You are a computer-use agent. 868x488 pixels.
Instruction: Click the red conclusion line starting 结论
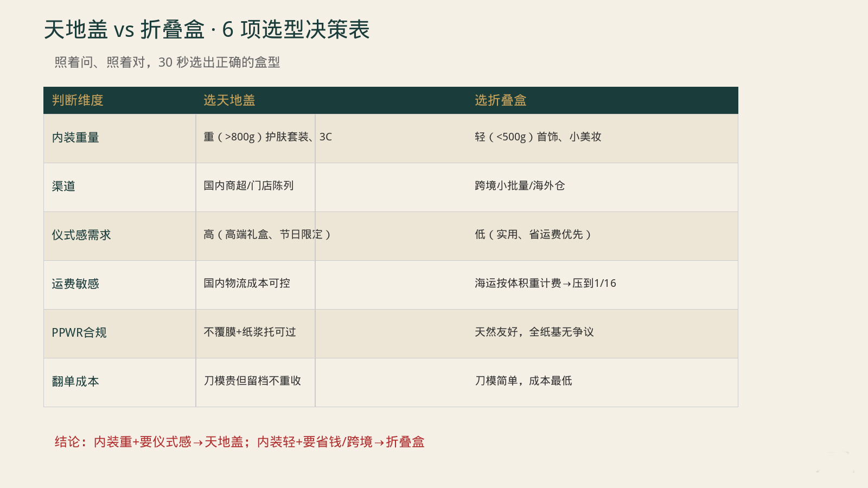(x=239, y=442)
